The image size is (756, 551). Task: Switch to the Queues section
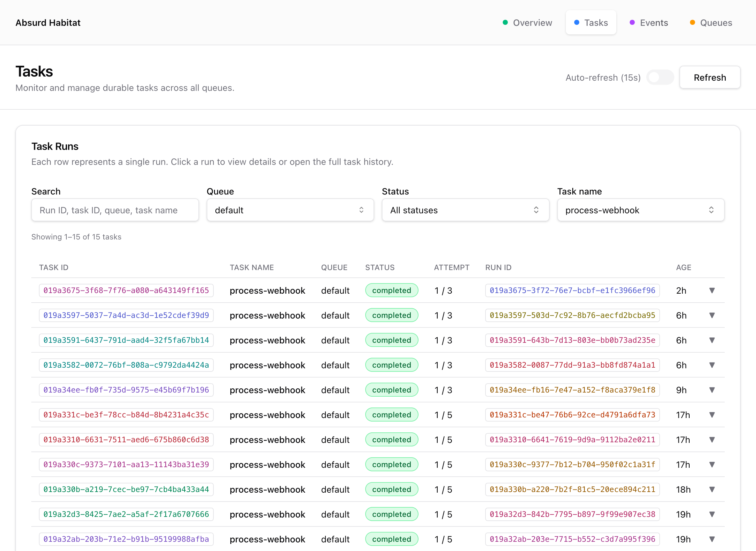pyautogui.click(x=716, y=22)
